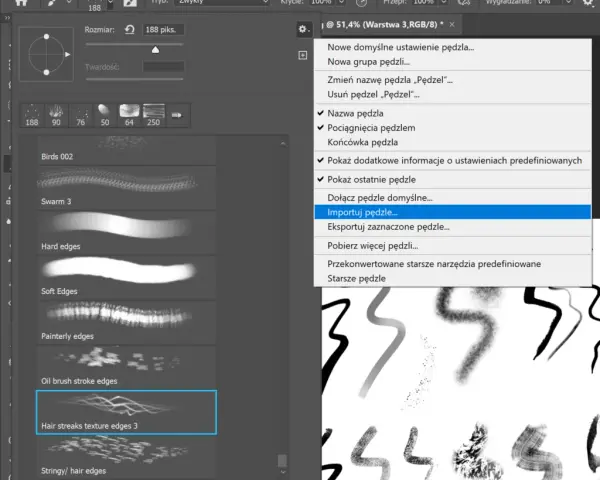Select the Stringy/ hair edges brush
The width and height of the screenshot is (600, 480).
tap(126, 457)
